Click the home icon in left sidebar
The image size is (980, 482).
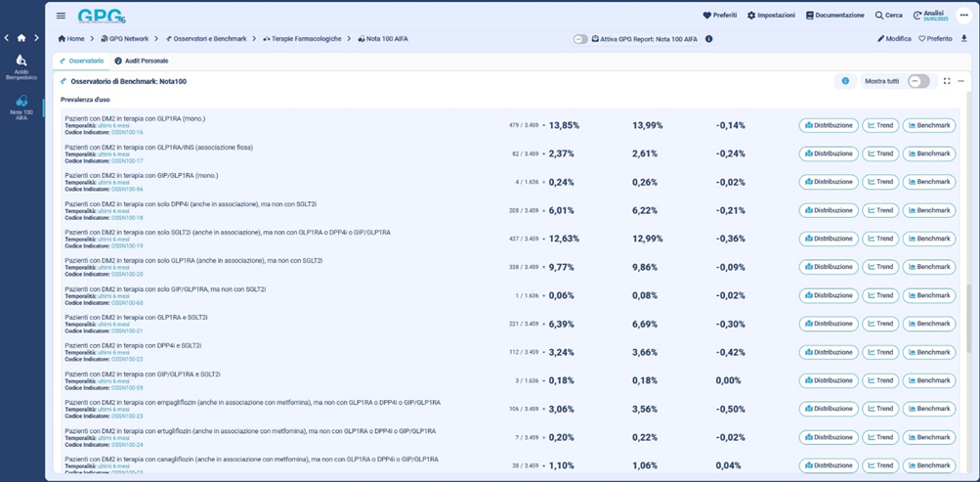pyautogui.click(x=21, y=38)
